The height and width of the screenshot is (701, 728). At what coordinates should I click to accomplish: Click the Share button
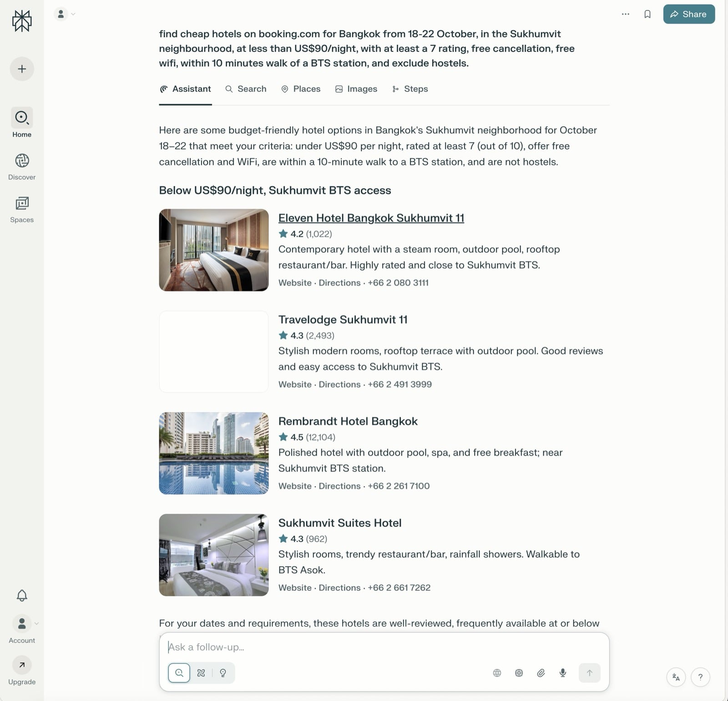point(688,14)
